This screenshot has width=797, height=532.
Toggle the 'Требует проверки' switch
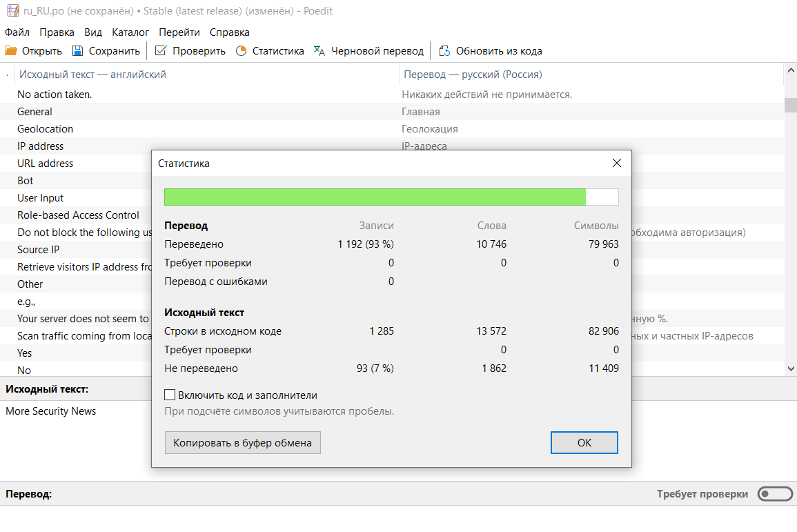pyautogui.click(x=775, y=493)
